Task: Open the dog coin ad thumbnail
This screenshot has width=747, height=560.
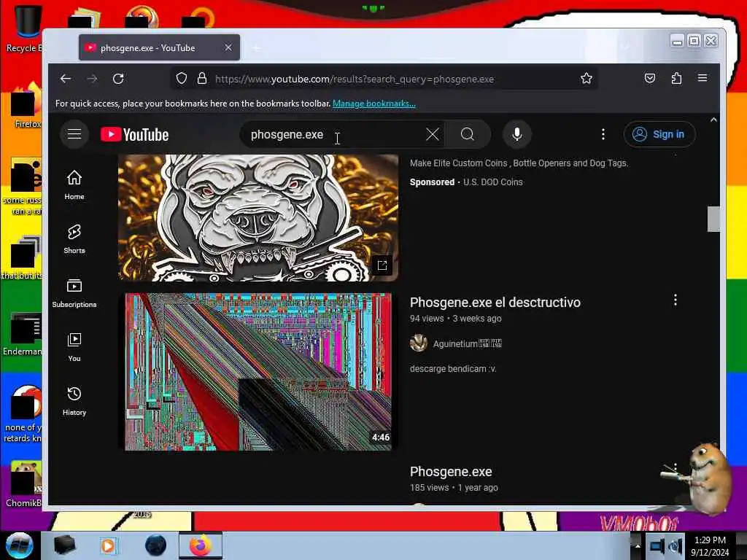Action: tap(258, 217)
